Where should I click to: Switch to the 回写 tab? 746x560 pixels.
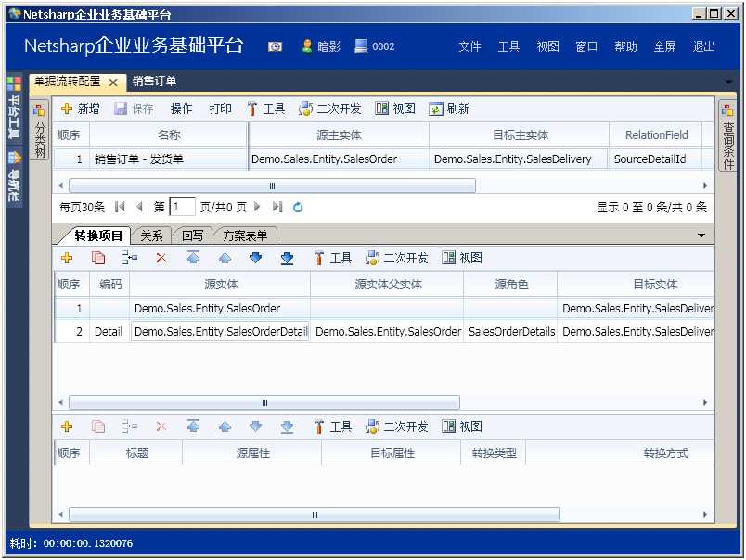192,235
